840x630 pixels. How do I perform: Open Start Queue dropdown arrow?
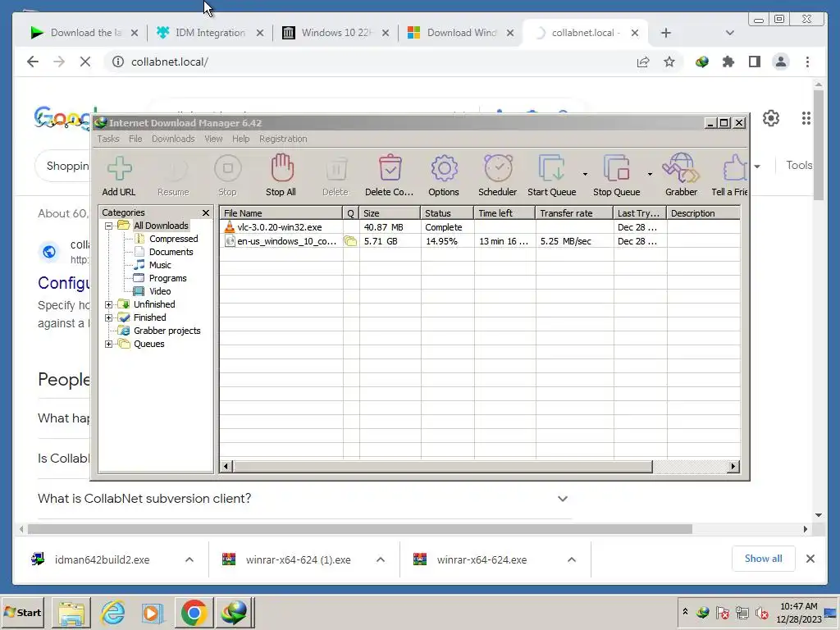pos(585,174)
